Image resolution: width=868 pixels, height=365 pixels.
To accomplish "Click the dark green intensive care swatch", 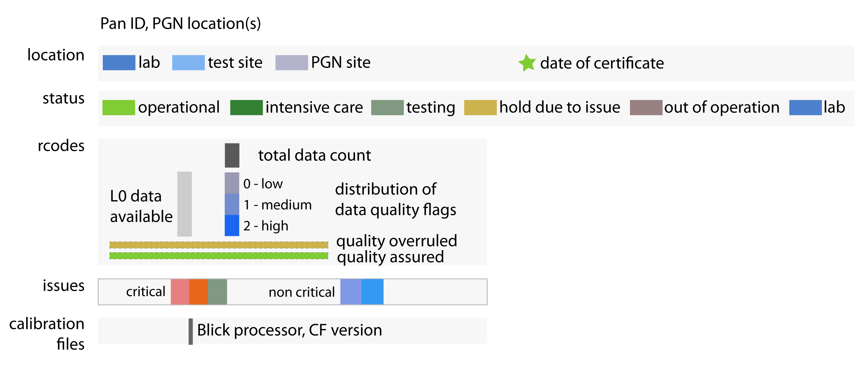I will click(246, 108).
